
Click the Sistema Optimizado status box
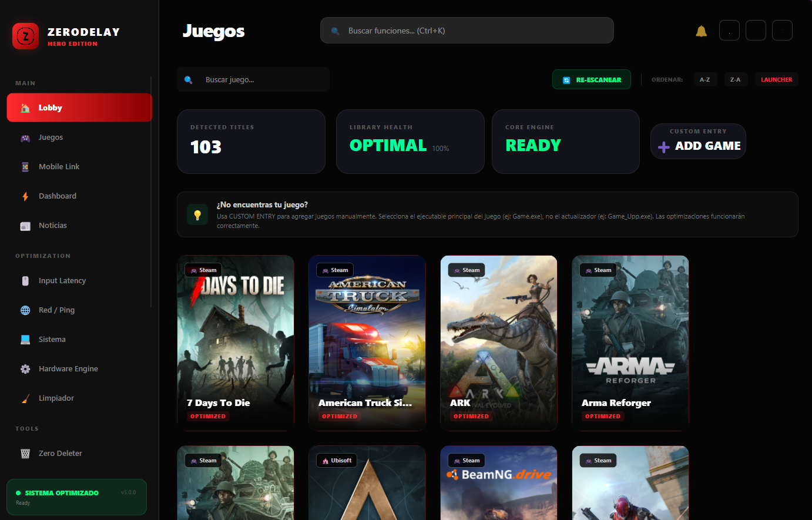click(x=76, y=497)
